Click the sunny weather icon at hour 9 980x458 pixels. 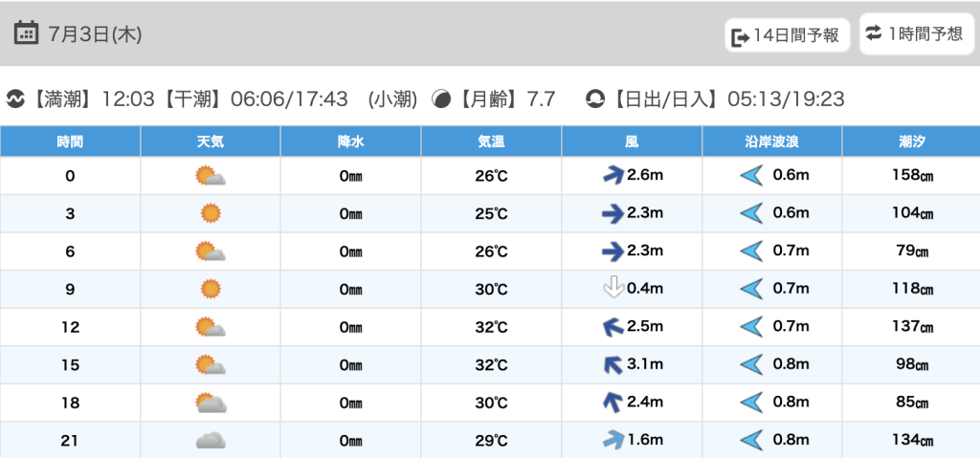click(x=211, y=289)
